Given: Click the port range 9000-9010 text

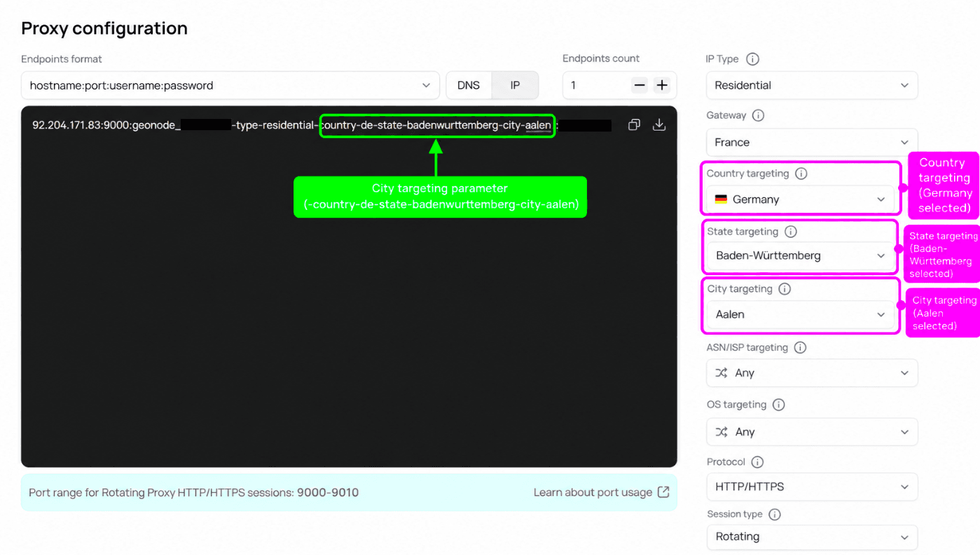Looking at the screenshot, I should tap(328, 493).
